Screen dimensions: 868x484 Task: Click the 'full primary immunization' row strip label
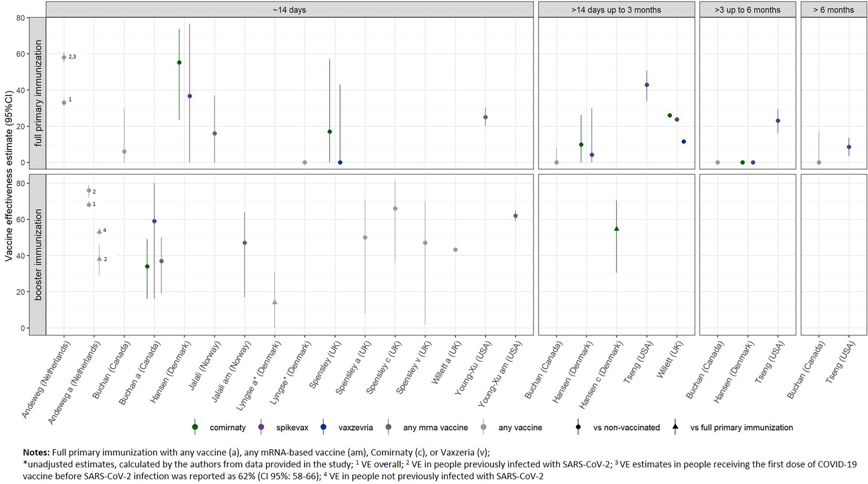click(38, 93)
